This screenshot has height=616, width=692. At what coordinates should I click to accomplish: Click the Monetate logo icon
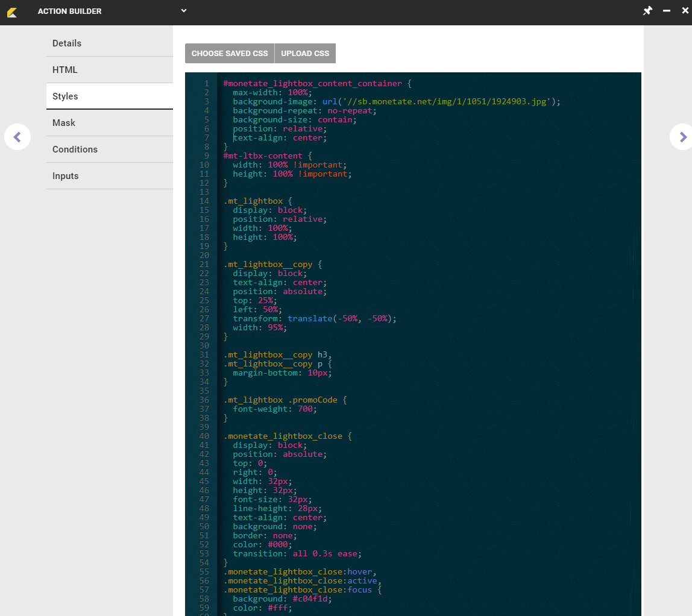12,11
